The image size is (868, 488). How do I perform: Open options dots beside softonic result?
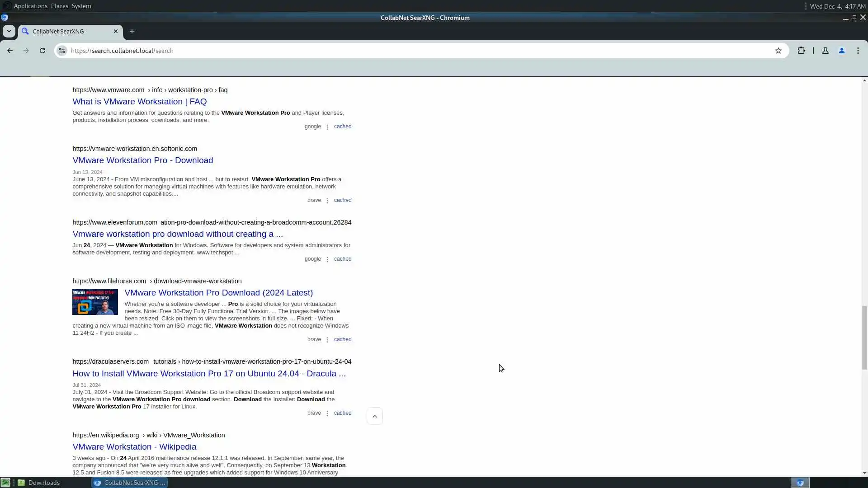pyautogui.click(x=327, y=201)
